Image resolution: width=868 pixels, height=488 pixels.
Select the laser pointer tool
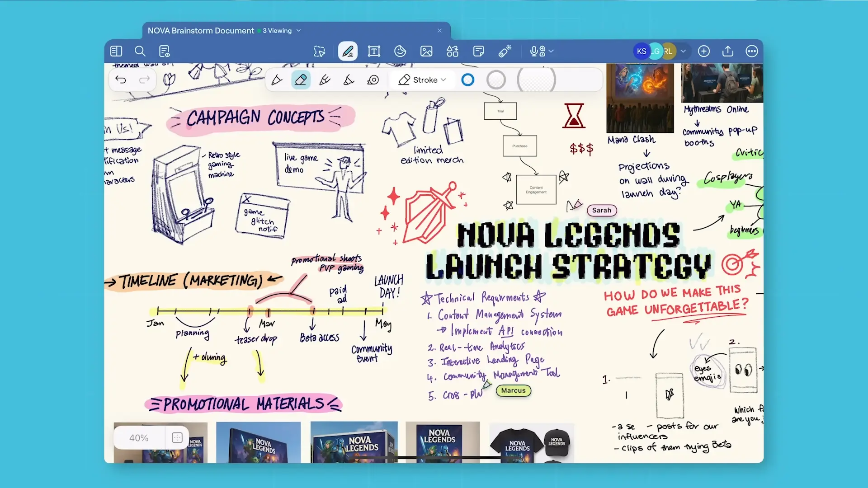point(505,52)
